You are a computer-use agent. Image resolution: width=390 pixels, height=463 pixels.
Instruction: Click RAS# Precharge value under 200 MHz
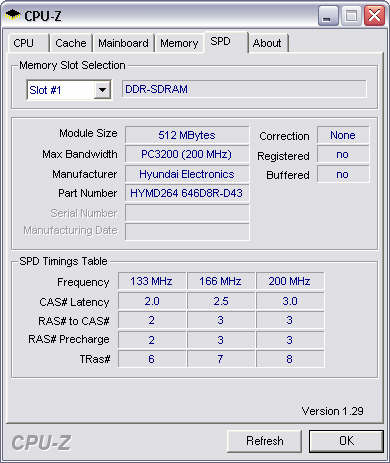pos(290,340)
